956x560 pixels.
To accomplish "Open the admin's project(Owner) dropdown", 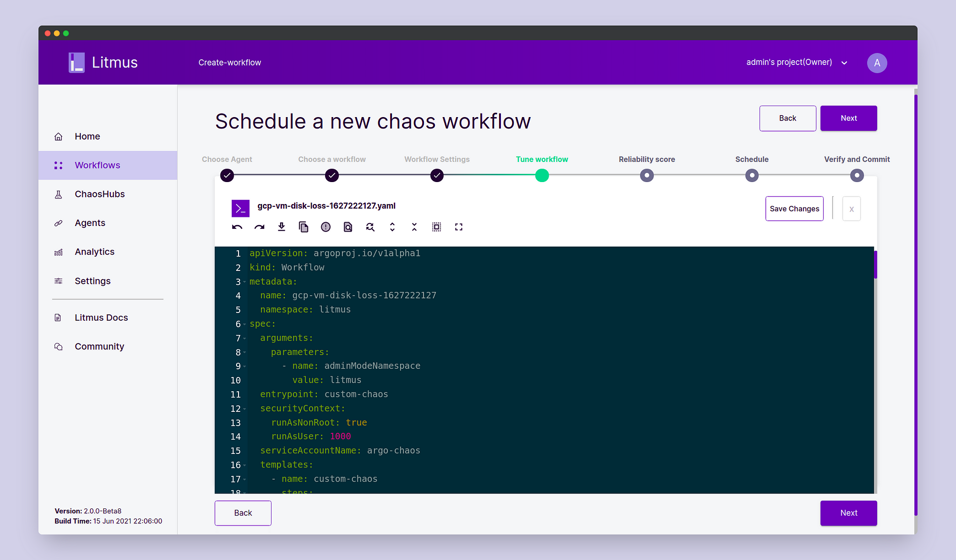I will 797,63.
